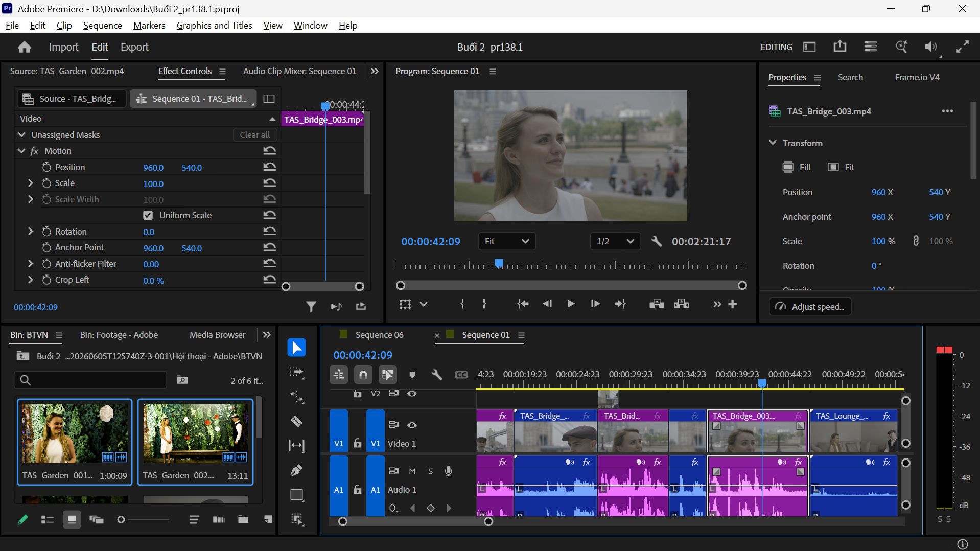
Task: Click the Adjust speed button
Action: click(x=810, y=307)
